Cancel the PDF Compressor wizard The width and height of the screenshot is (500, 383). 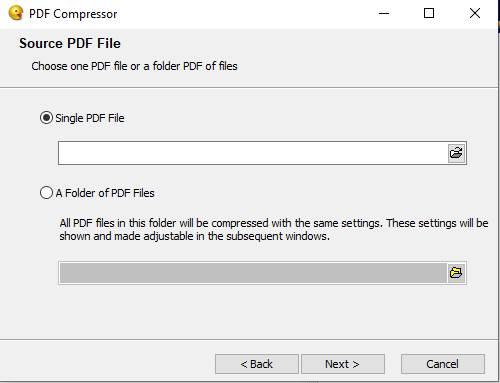[x=443, y=364]
